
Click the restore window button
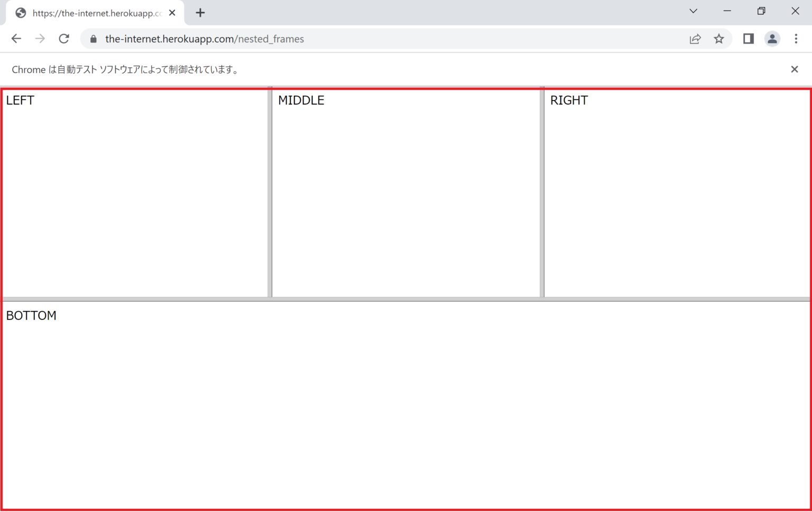761,11
